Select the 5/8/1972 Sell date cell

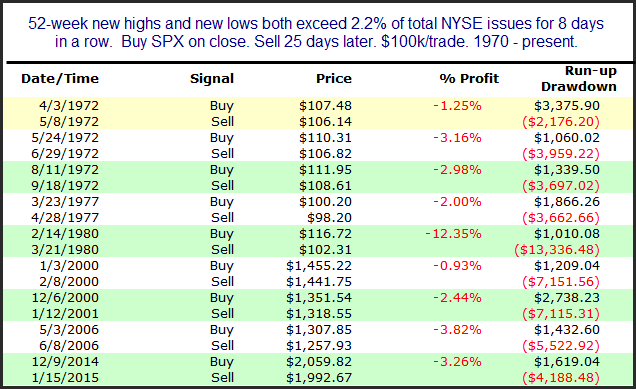pos(69,121)
